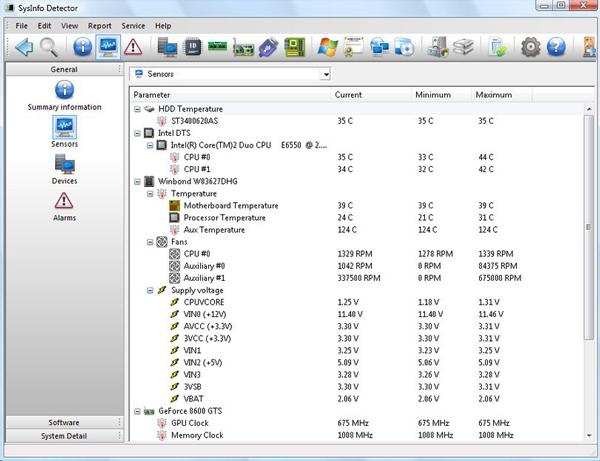Click the Windows logo toolbar icon
Screen dimensions: 600x461
coord(328,47)
